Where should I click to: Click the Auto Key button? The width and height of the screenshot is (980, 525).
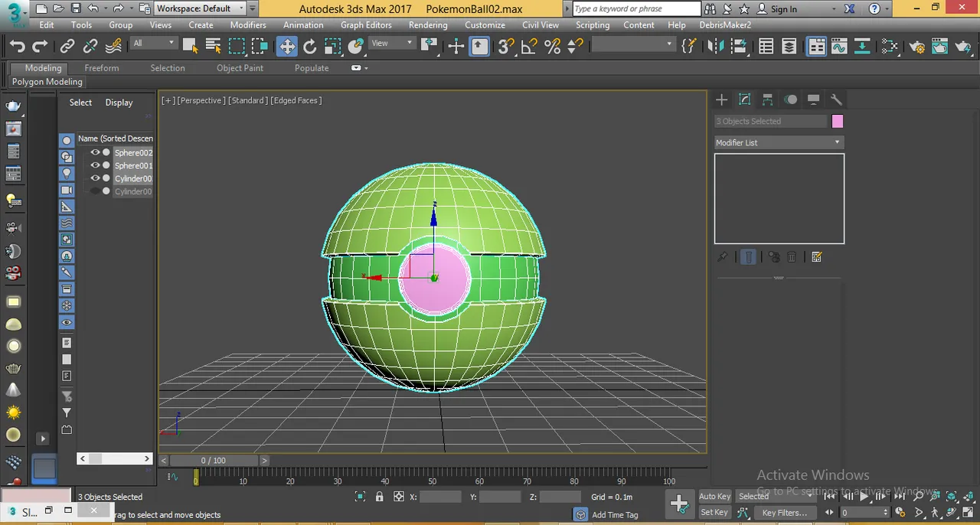[x=715, y=496]
